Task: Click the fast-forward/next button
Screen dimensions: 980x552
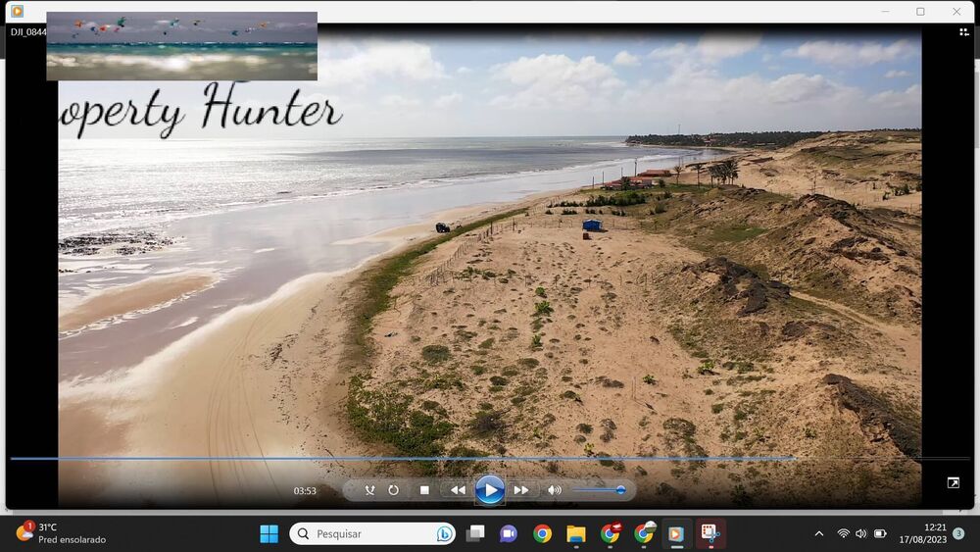Action: pos(521,490)
